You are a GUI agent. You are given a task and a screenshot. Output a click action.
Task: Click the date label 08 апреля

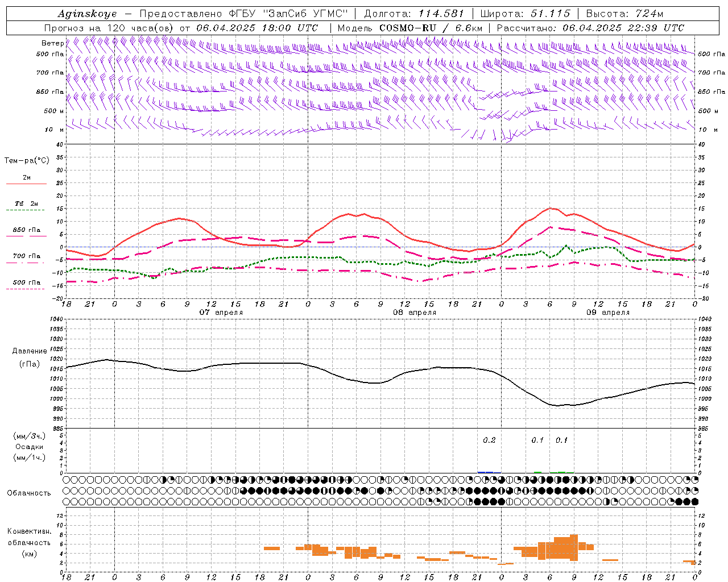(x=415, y=313)
